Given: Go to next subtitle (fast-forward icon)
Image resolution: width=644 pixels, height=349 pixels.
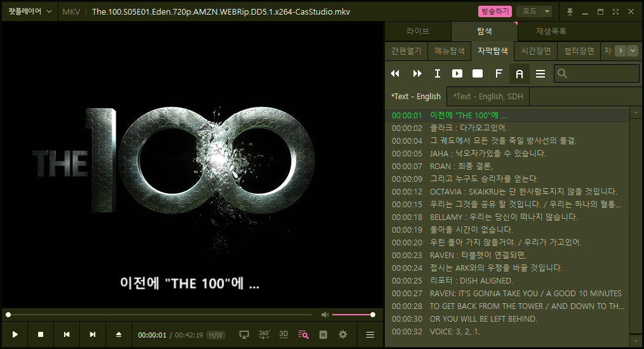Looking at the screenshot, I should click(417, 74).
